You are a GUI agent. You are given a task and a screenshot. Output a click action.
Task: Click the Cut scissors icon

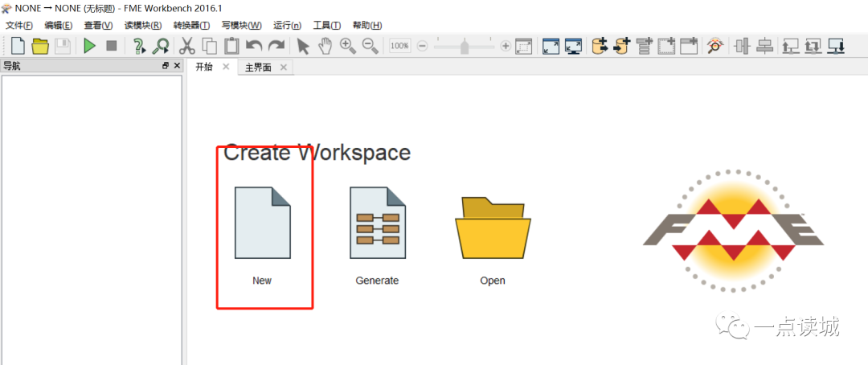point(187,46)
